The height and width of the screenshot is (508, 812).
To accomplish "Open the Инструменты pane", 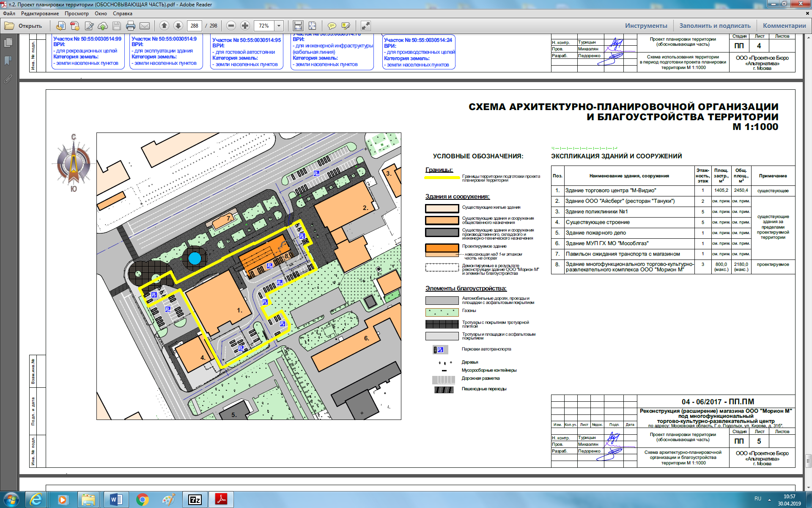I will (x=646, y=26).
